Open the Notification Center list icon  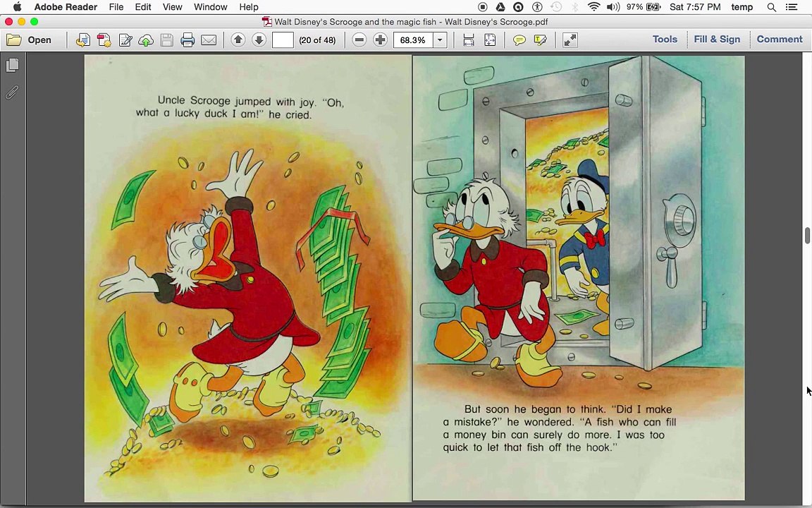(x=792, y=7)
